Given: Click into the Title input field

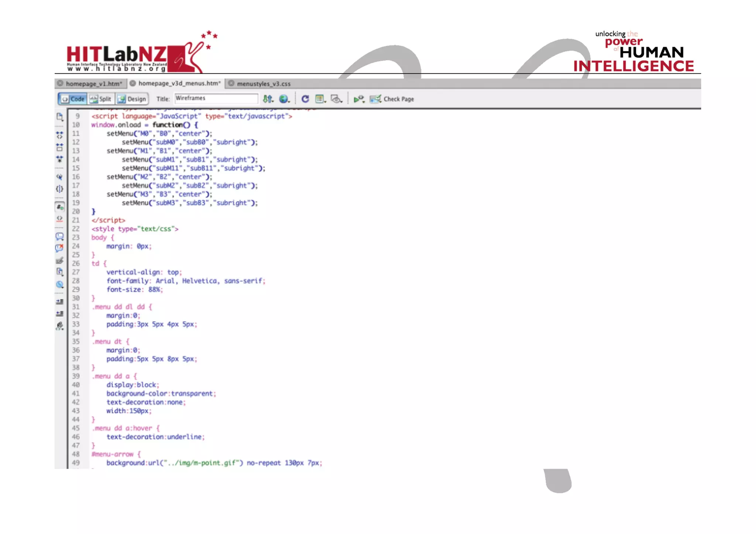Looking at the screenshot, I should coord(216,99).
